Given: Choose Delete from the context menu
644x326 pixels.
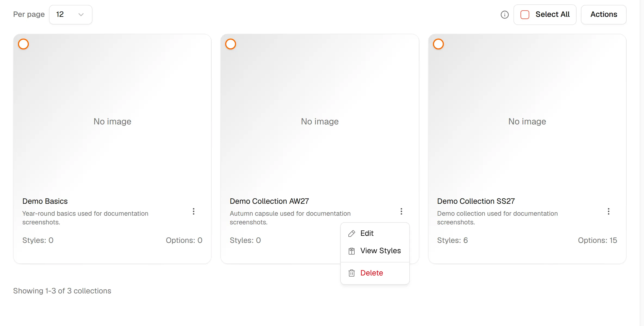Looking at the screenshot, I should [375, 273].
